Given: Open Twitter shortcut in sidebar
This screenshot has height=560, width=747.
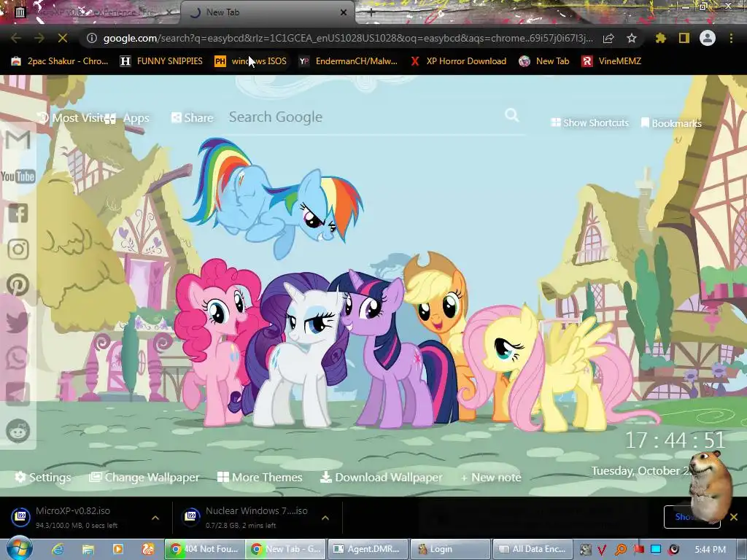Looking at the screenshot, I should [x=18, y=322].
